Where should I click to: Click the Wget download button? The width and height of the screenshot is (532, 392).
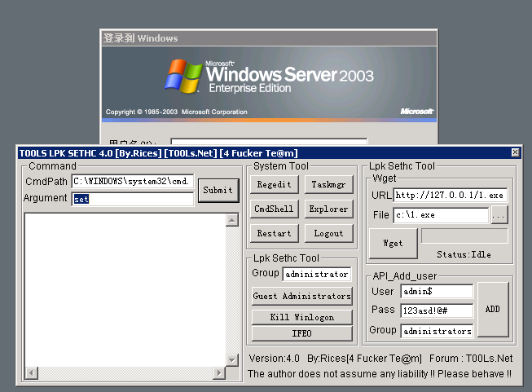coord(393,244)
